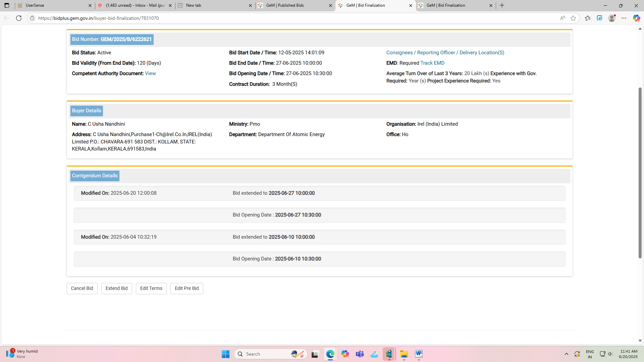Image resolution: width=644 pixels, height=362 pixels.
Task: Select Bid Opening Date 2025-06-10 10:30:00 row
Action: click(320, 259)
